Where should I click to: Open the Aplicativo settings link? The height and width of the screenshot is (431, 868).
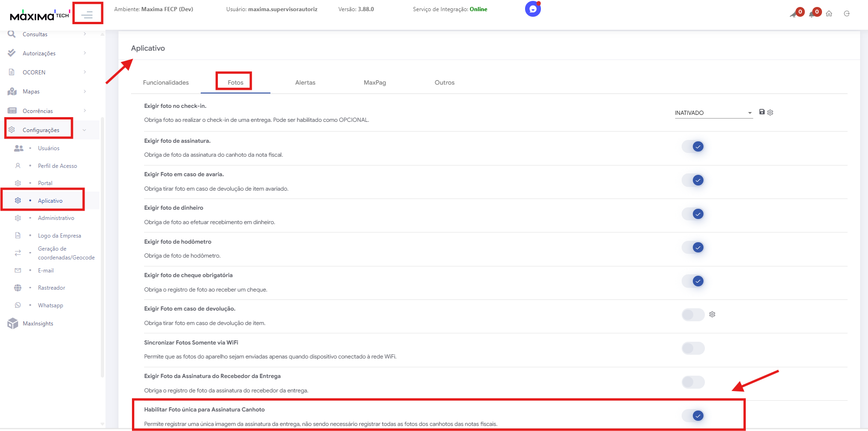50,201
